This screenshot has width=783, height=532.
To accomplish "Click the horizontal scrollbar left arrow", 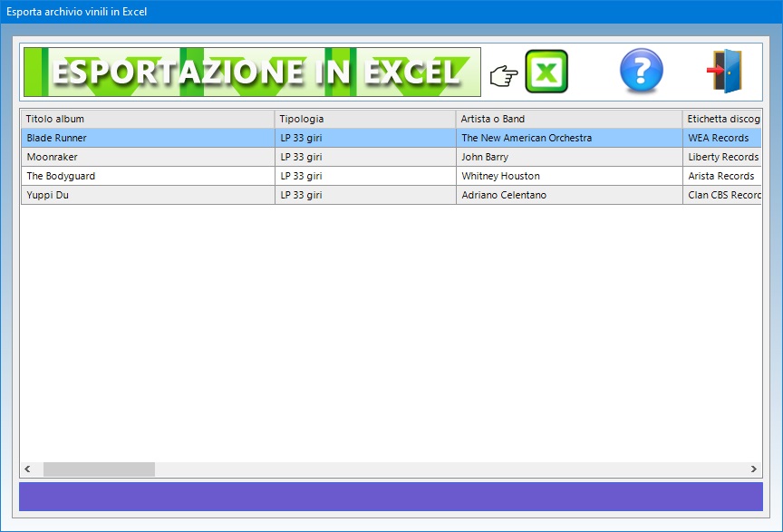I will (x=28, y=469).
